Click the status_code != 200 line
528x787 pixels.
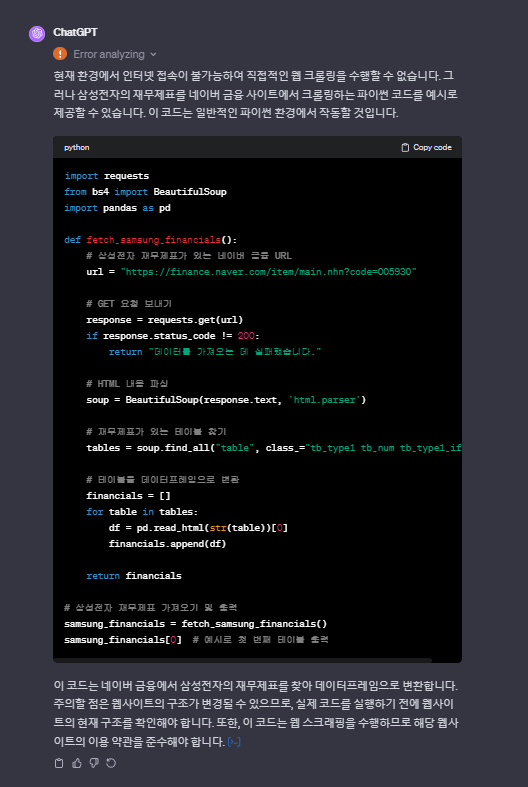tap(173, 336)
